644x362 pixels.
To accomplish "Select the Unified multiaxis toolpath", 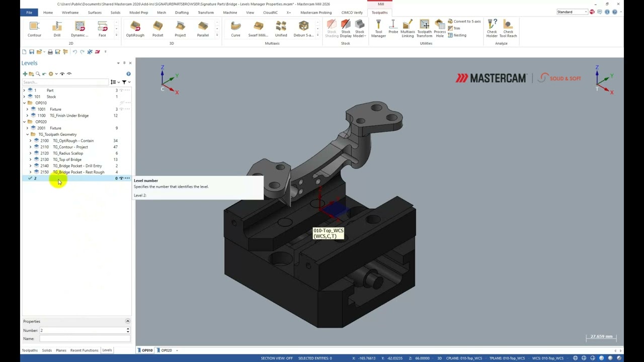I will [281, 29].
